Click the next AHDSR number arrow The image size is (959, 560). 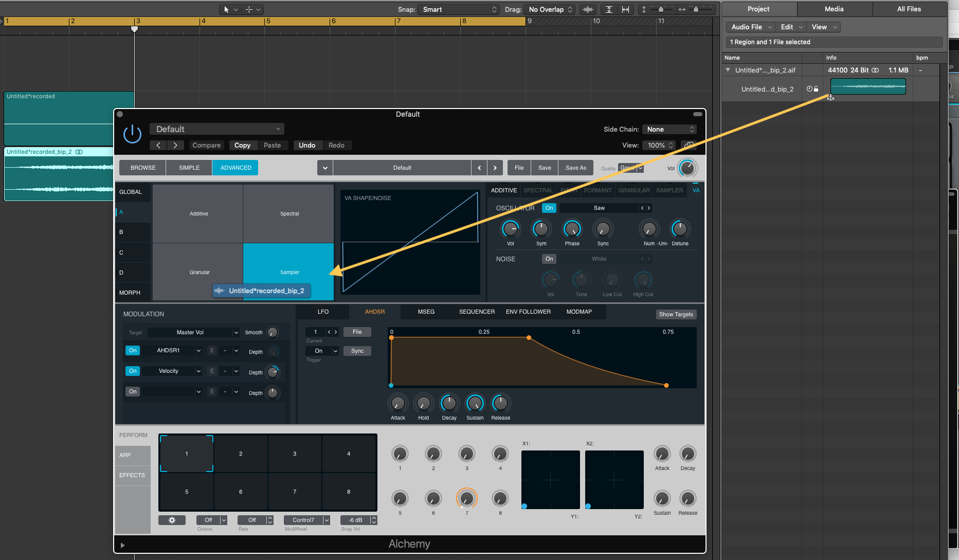click(x=336, y=332)
